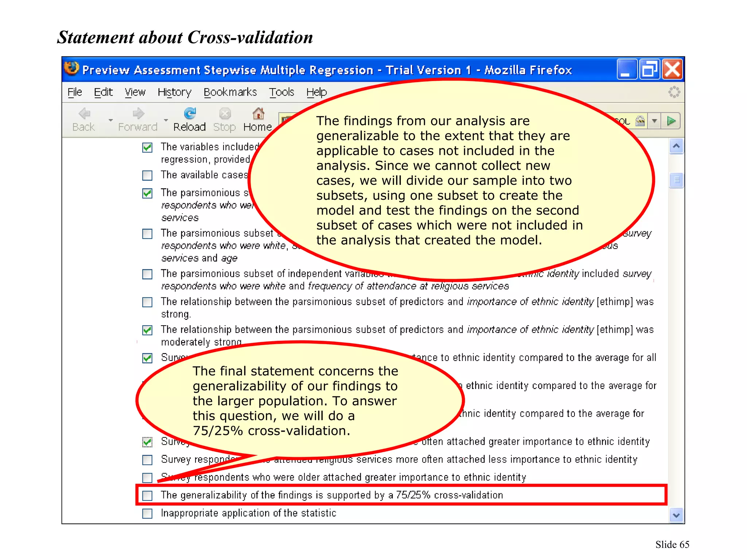Click the loading throbber icon
The height and width of the screenshot is (560, 747).
click(x=674, y=92)
